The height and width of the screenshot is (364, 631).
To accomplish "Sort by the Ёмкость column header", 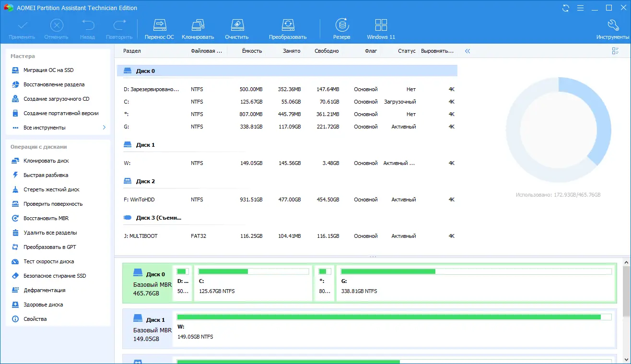I will (x=252, y=51).
